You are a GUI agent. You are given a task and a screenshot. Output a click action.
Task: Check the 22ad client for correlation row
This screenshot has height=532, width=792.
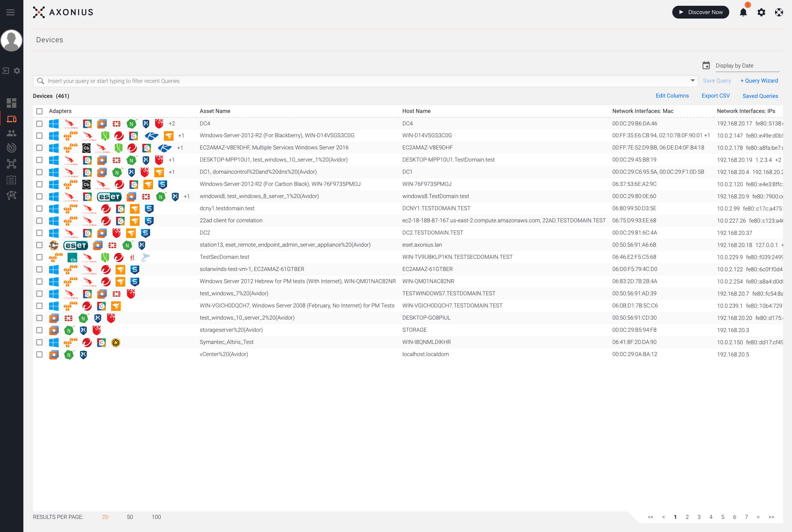point(39,221)
